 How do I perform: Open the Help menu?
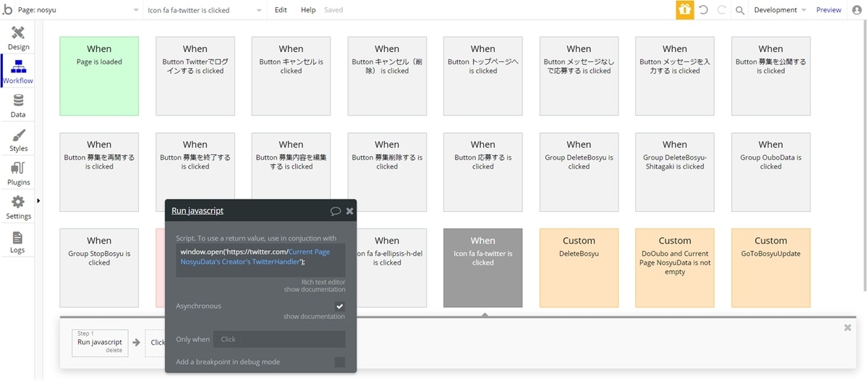click(308, 10)
